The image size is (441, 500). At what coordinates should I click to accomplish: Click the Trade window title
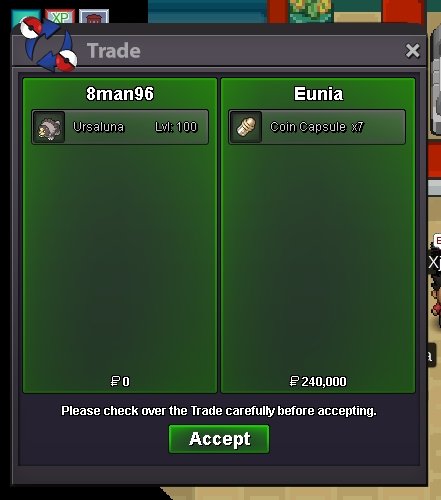pyautogui.click(x=114, y=51)
